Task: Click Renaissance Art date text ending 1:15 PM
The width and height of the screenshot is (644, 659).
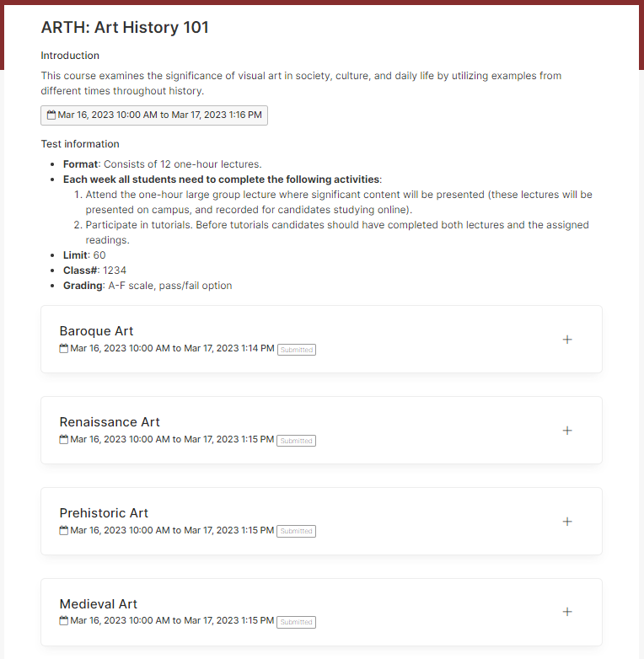Action: [x=172, y=439]
